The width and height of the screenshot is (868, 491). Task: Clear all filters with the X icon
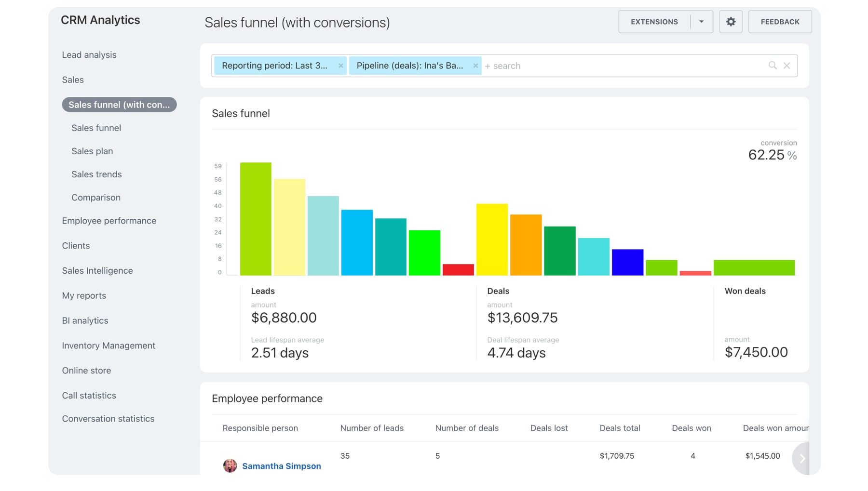[787, 66]
